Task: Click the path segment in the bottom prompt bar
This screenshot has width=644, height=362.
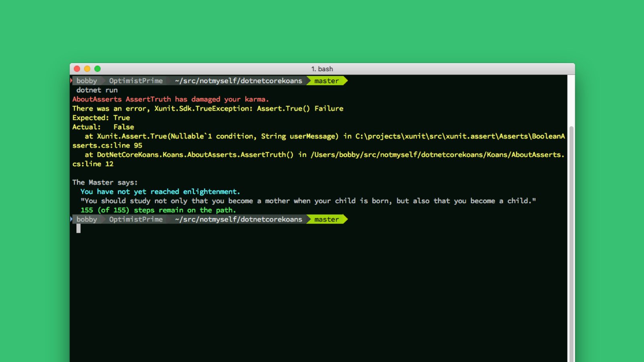Action: click(238, 219)
